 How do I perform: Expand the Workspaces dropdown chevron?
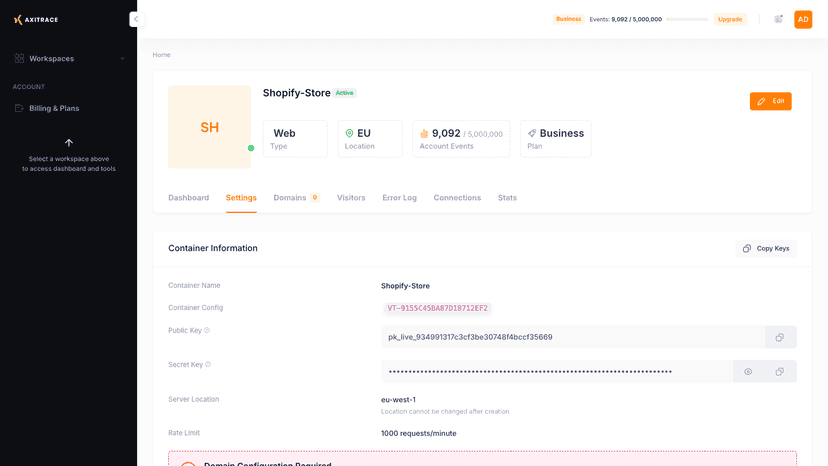pos(123,59)
